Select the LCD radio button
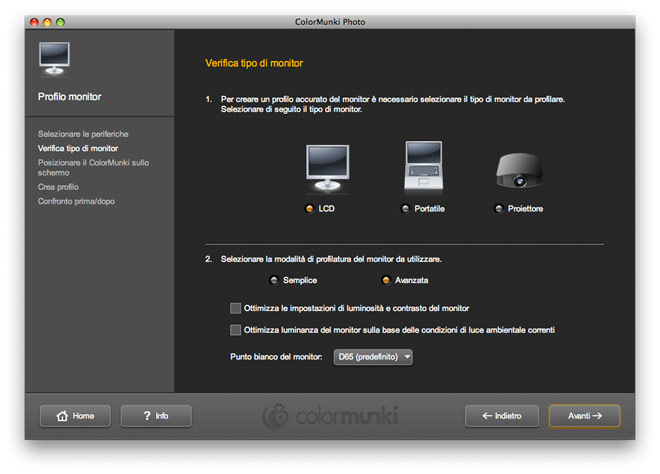660x474 pixels. tap(309, 208)
